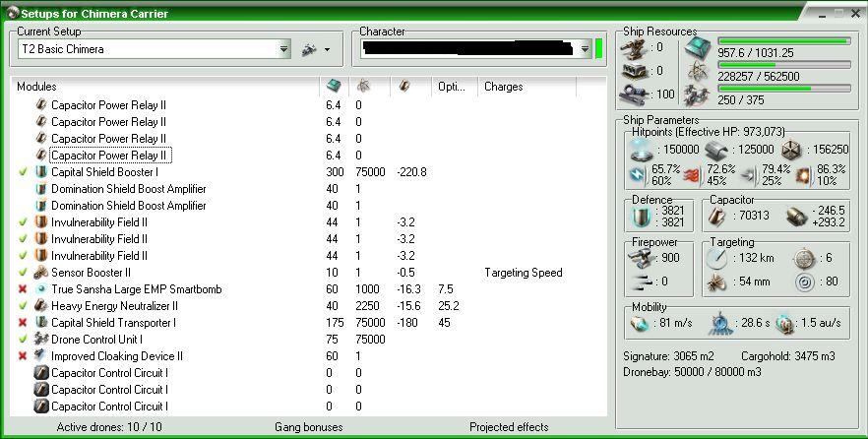This screenshot has width=868, height=439.
Task: Open the Gang bonuses panel
Action: [308, 427]
